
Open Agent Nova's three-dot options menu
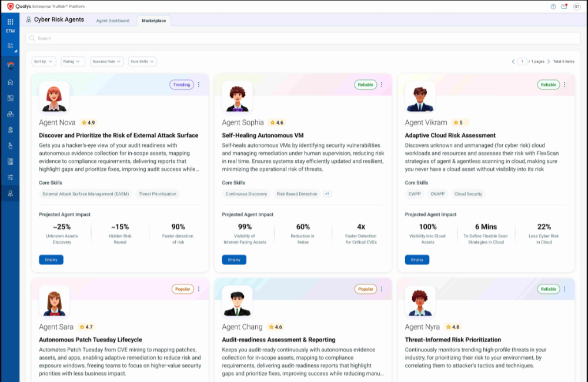(199, 85)
